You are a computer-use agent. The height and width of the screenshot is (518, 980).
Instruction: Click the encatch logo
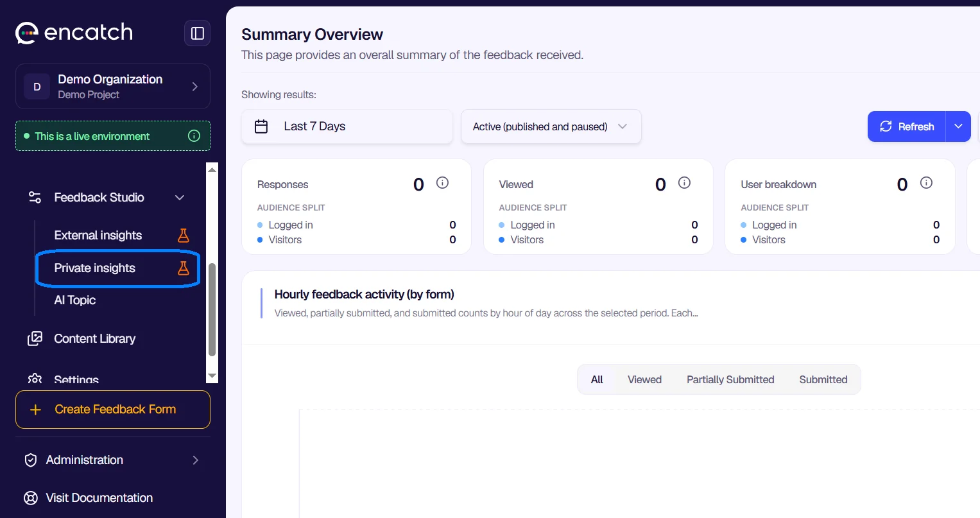pos(74,33)
